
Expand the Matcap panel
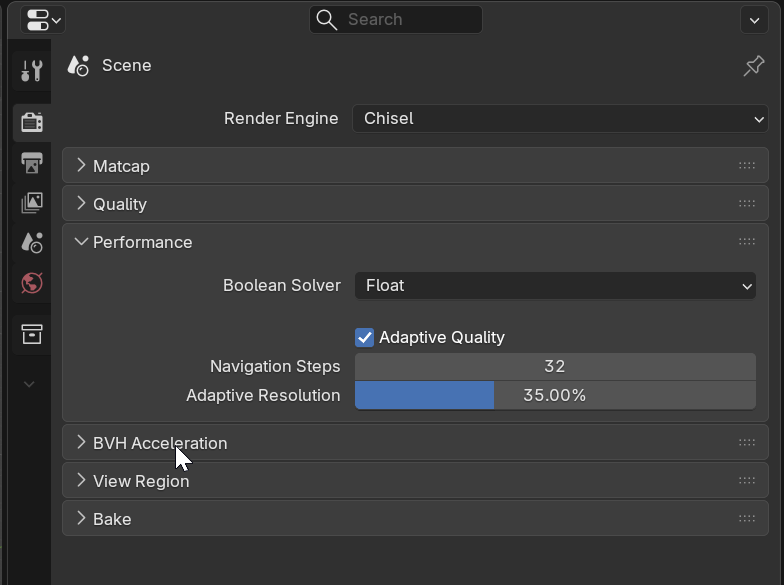121,166
